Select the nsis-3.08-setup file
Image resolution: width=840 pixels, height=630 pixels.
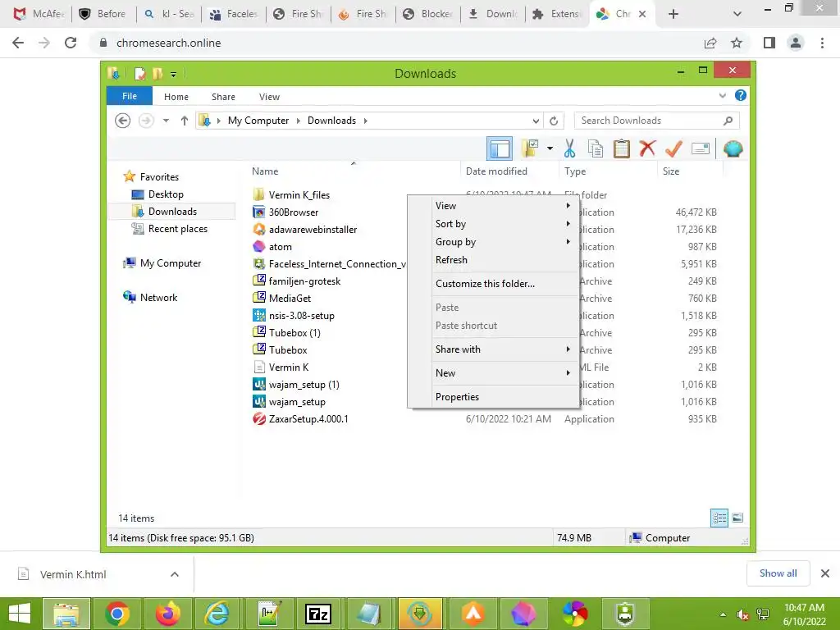[301, 316]
